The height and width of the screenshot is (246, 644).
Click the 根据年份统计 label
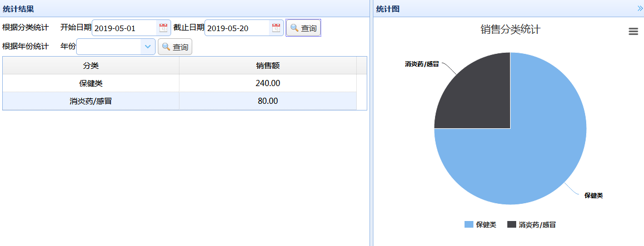click(26, 46)
